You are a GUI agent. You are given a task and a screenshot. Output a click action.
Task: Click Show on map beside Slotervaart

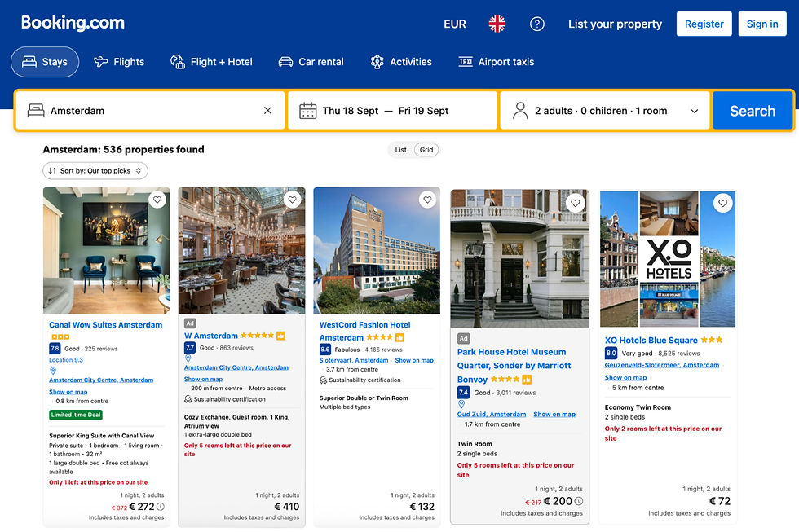point(414,360)
